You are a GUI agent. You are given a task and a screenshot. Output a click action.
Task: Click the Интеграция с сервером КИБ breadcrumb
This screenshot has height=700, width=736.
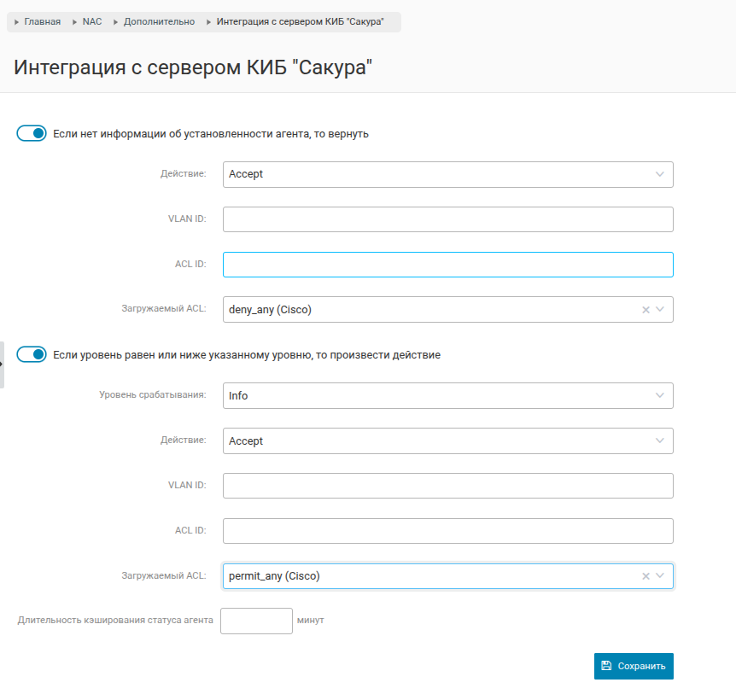(x=300, y=21)
